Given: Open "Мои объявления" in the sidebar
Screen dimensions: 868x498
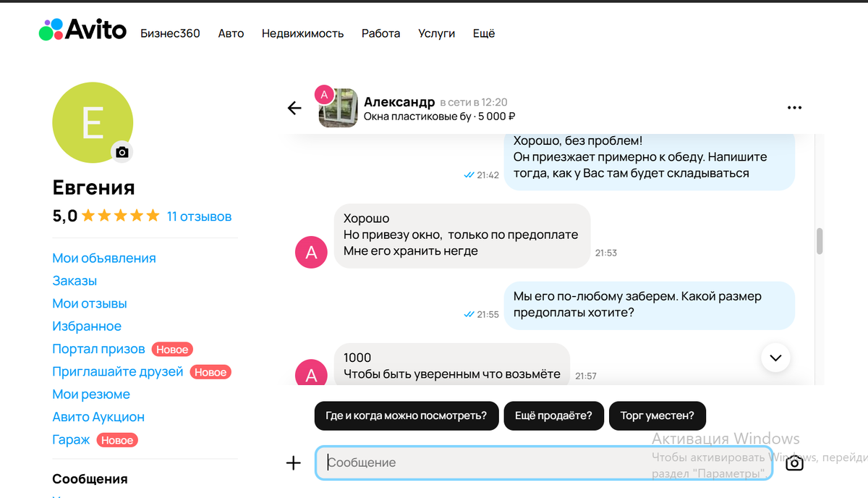Looking at the screenshot, I should click(x=103, y=258).
